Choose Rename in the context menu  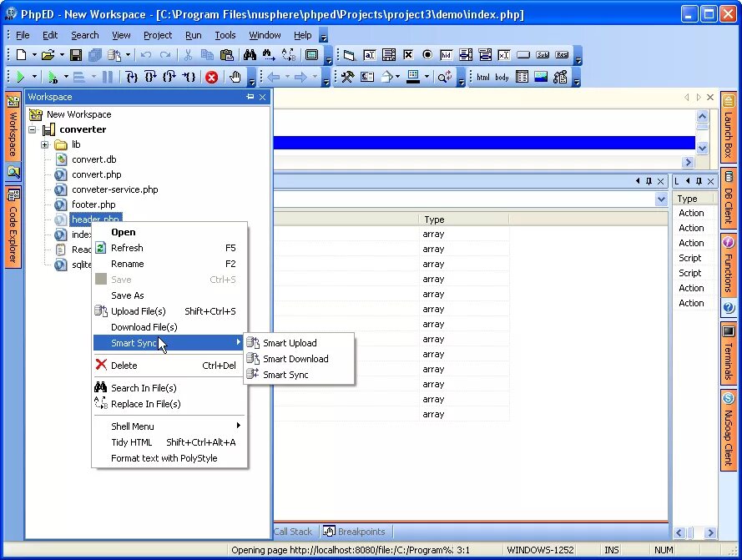coord(170,264)
